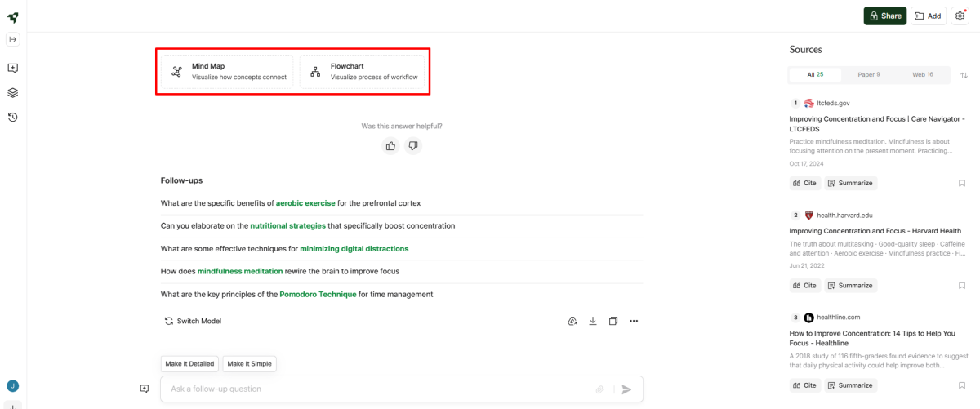Bookmark the Harvard Health source
Viewport: 980px width, 409px height.
pos(962,286)
